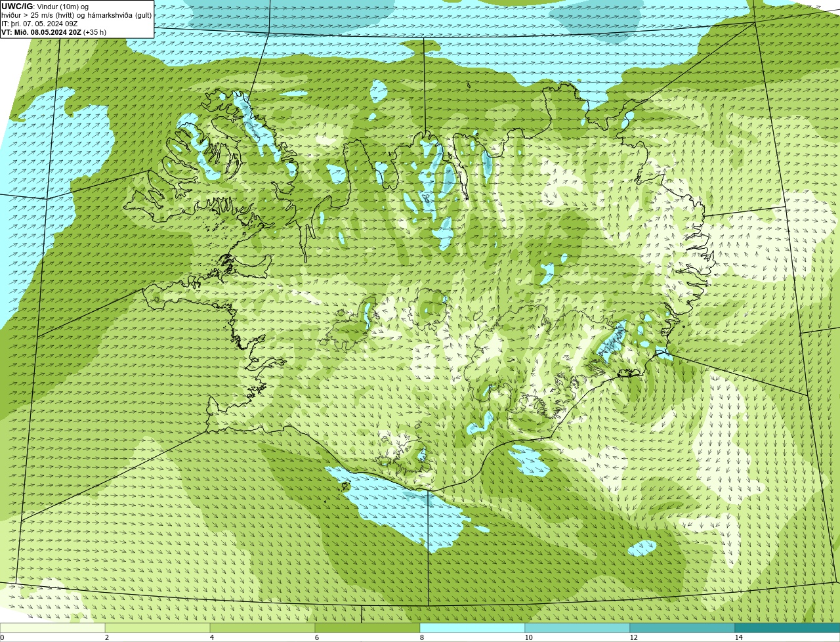Click the legend scale label "14"

738,637
